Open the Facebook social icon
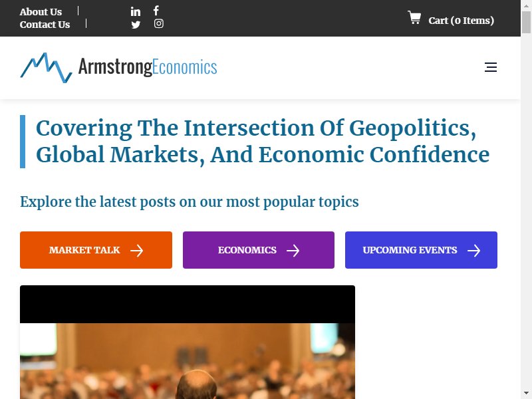This screenshot has width=532, height=399. 156,11
